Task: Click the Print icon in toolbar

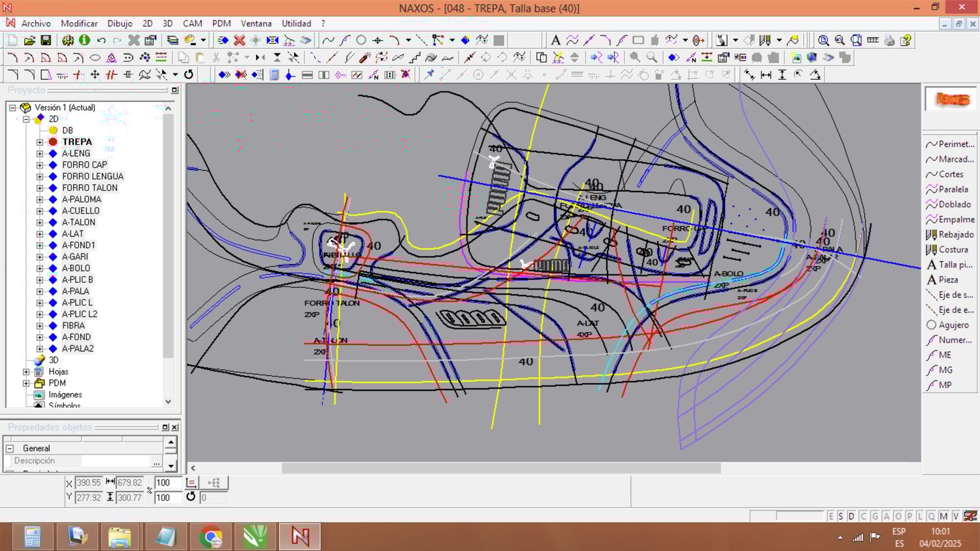Action: pyautogui.click(x=889, y=41)
